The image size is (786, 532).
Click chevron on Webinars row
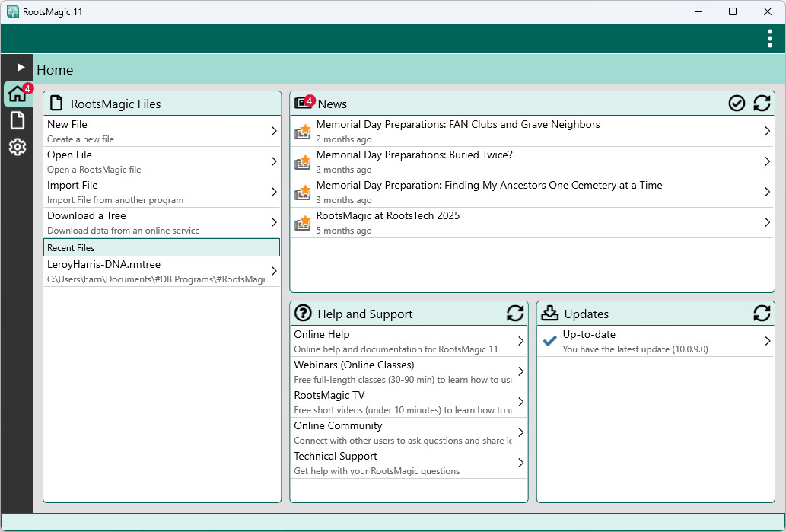click(x=520, y=371)
